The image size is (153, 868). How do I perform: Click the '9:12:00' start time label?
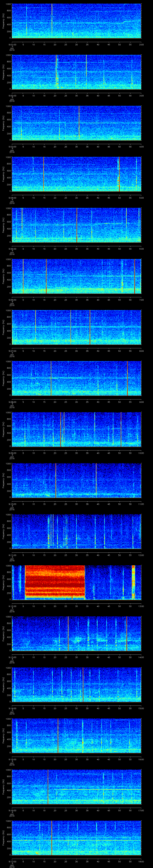coord(12,606)
